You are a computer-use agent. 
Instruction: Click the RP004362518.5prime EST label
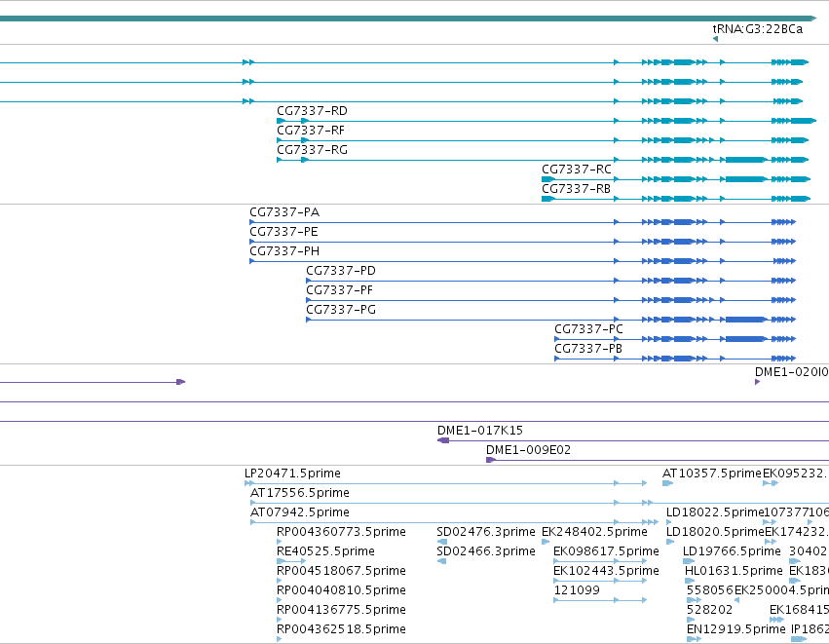[x=341, y=629]
